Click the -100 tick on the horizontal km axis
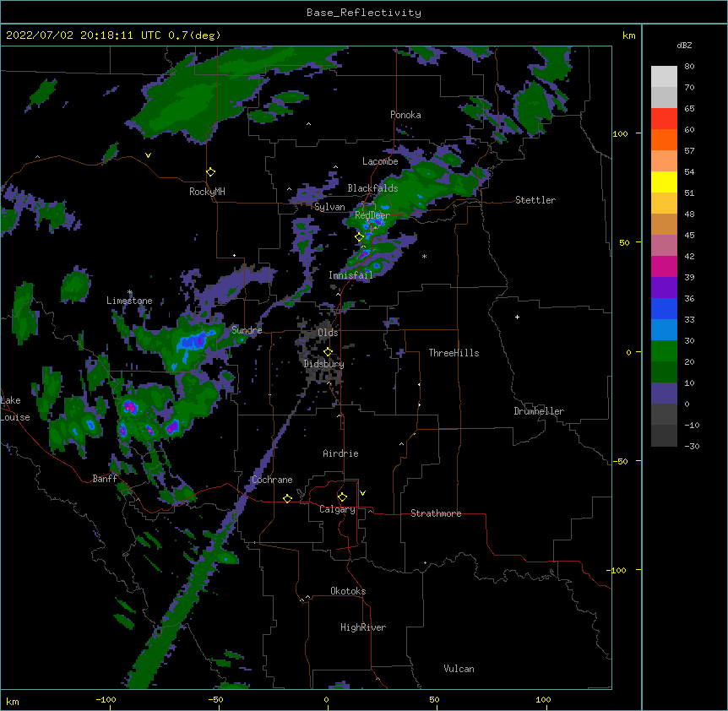The height and width of the screenshot is (711, 728). click(x=106, y=700)
